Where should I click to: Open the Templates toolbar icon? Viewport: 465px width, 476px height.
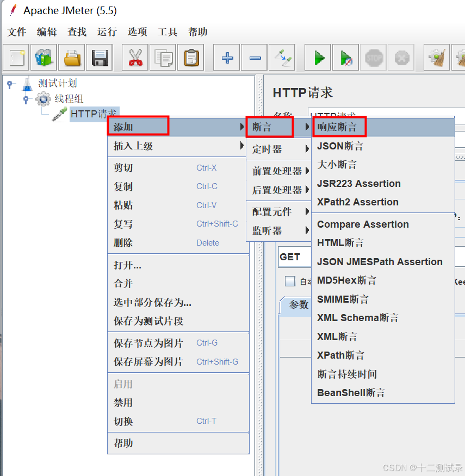(44, 58)
